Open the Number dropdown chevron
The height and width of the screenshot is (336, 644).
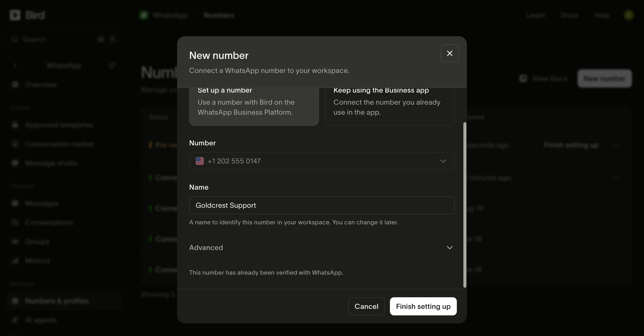tap(443, 161)
